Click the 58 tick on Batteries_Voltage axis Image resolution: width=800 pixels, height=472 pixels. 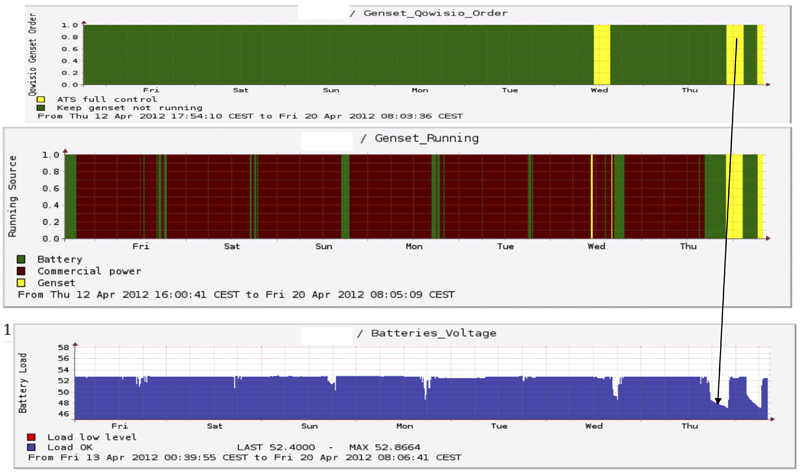[x=63, y=347]
